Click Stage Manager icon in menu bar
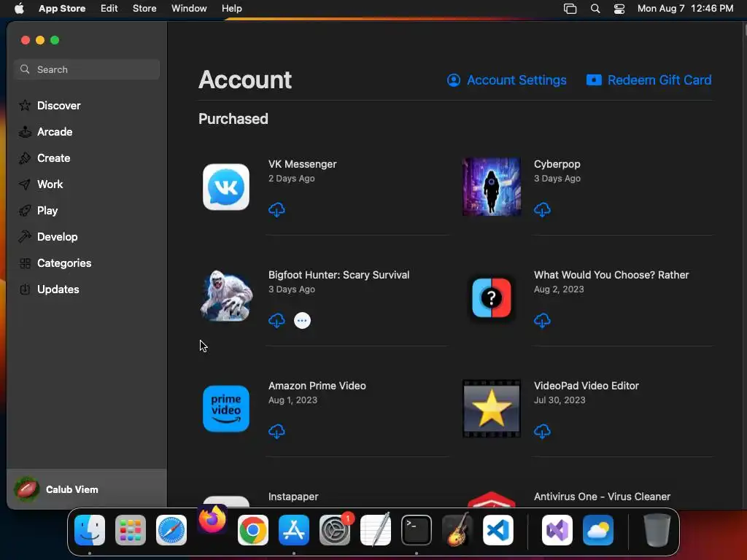This screenshot has height=560, width=747. pos(570,9)
